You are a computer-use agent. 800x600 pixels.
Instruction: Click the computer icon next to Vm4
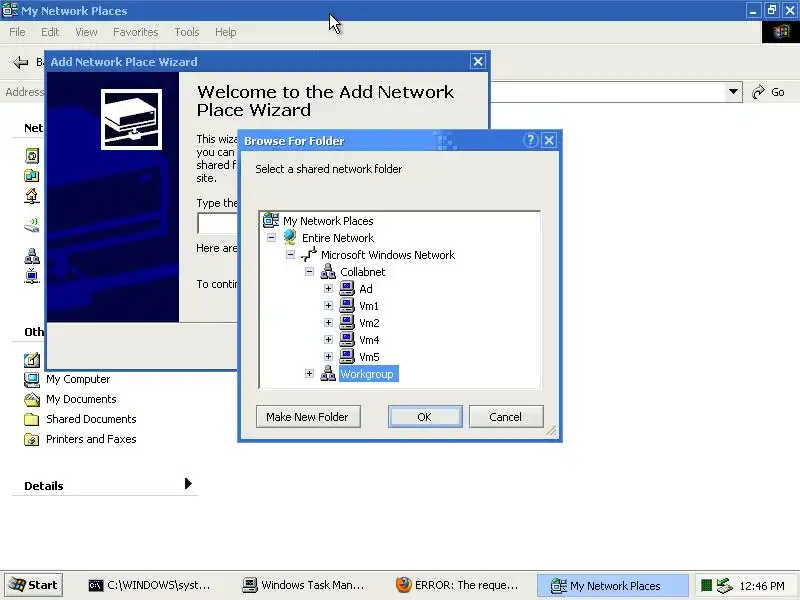pyautogui.click(x=347, y=339)
